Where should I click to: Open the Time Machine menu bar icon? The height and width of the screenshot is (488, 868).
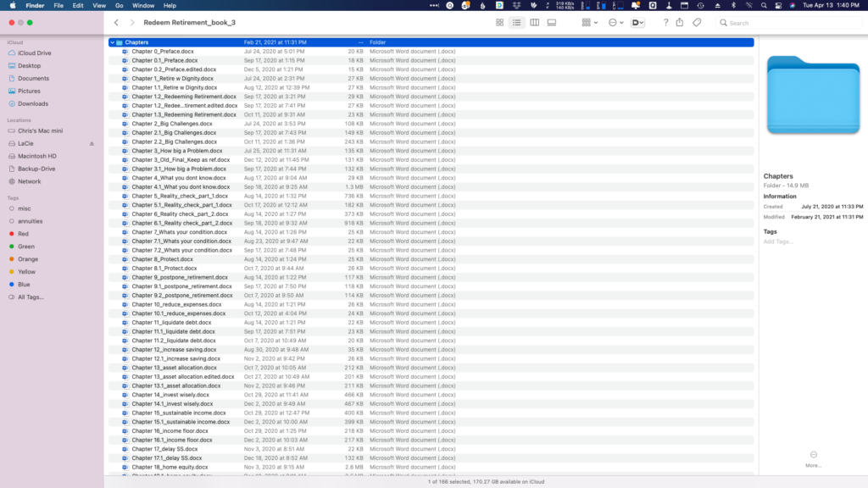click(701, 6)
